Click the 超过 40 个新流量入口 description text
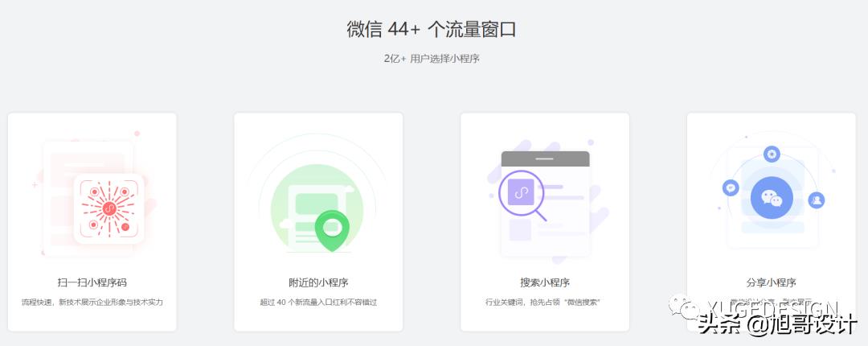 (319, 303)
